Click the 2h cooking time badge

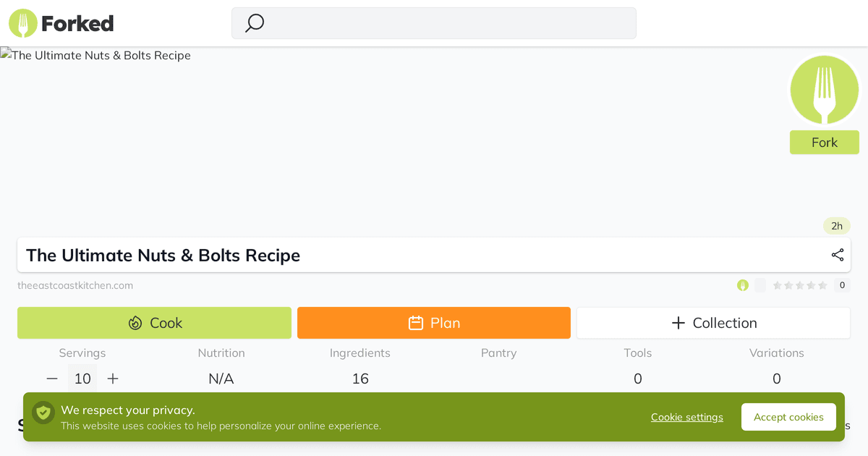coord(836,226)
